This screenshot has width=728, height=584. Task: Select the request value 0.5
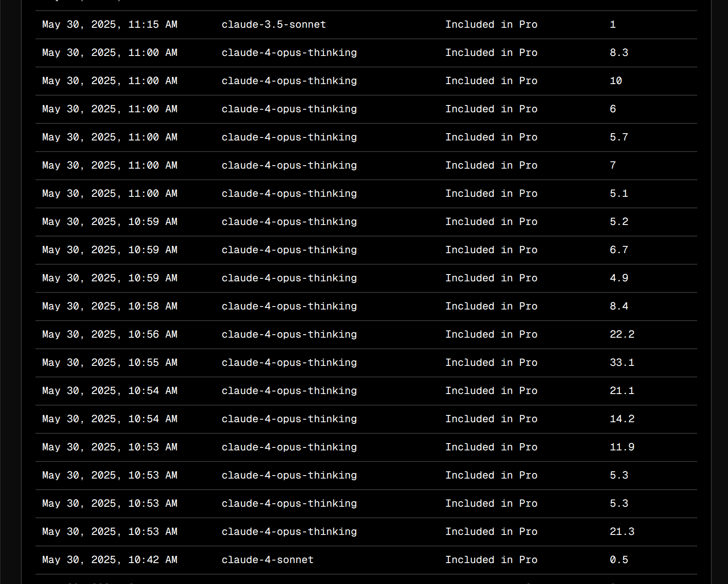pos(619,560)
